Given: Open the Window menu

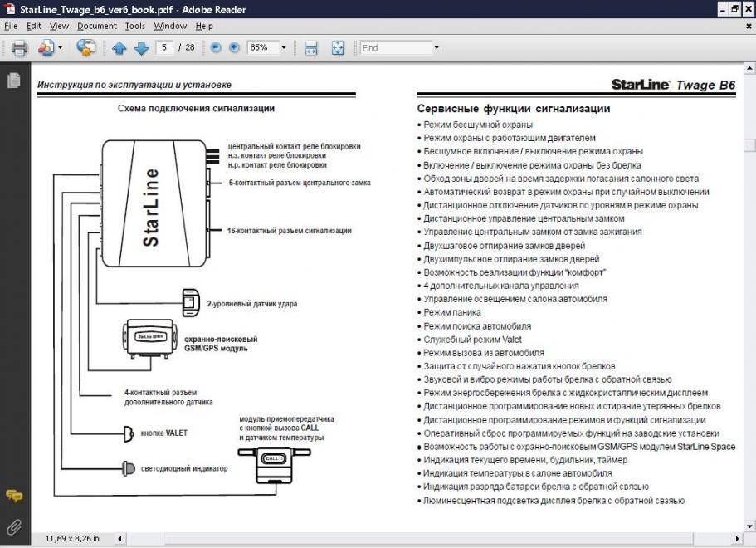Looking at the screenshot, I should coord(170,26).
